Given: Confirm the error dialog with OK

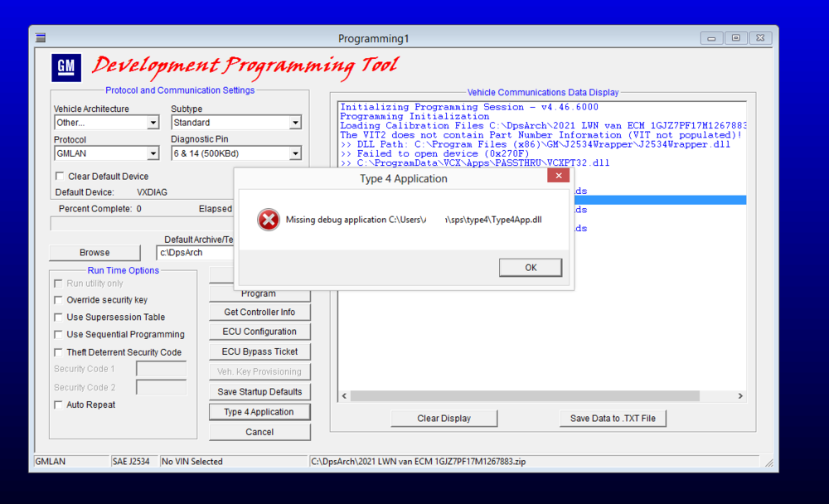Looking at the screenshot, I should (531, 268).
